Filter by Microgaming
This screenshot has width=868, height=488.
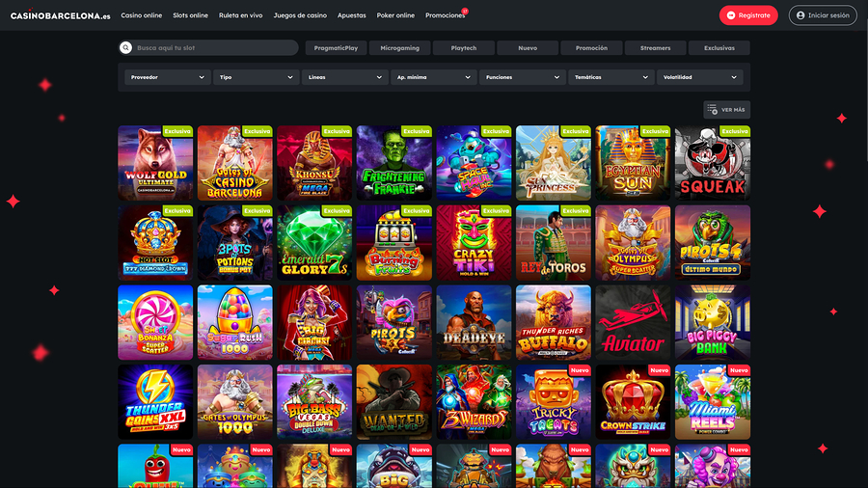399,48
